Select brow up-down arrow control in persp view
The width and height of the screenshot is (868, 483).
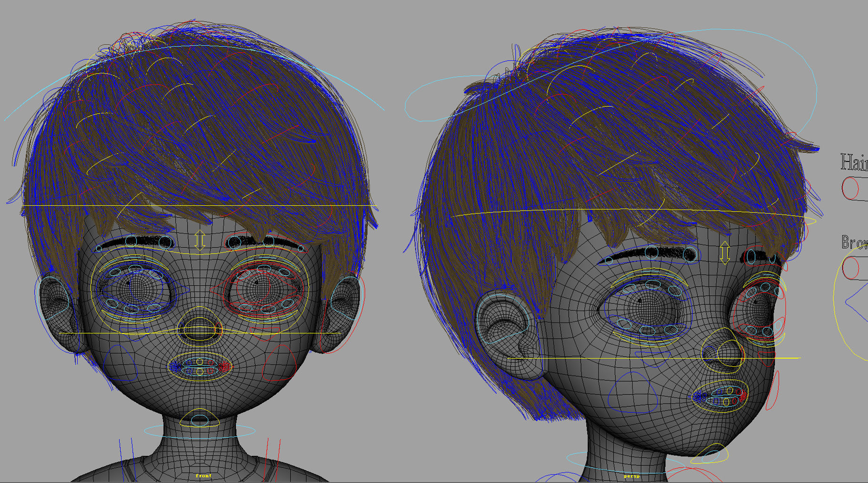pos(725,252)
